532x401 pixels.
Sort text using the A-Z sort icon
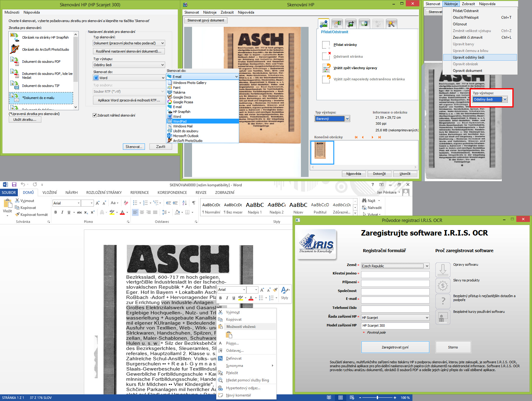coord(185,203)
